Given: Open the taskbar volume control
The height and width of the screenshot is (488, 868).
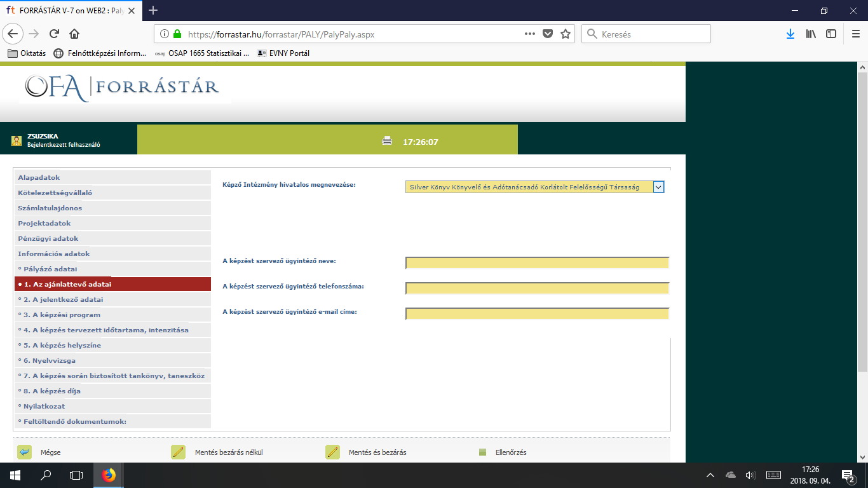Looking at the screenshot, I should coord(750,475).
